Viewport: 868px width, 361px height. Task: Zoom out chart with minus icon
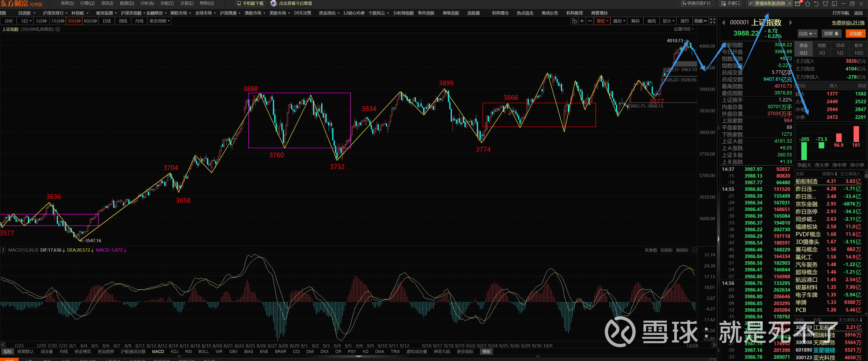point(590,21)
